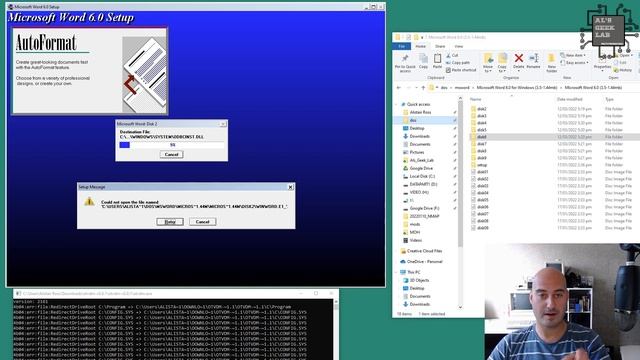Viewport: 640px width, 360px height.
Task: Switch to the Home ribbon tab
Action: [420, 46]
